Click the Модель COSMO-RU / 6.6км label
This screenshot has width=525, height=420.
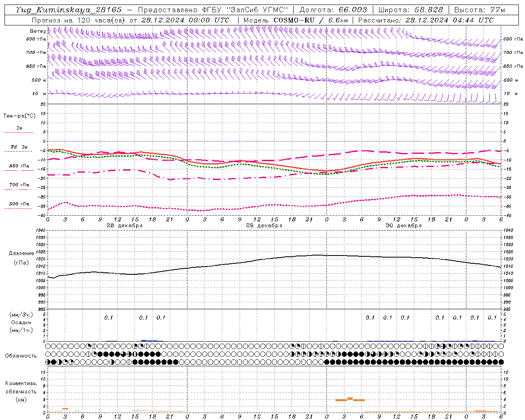point(296,20)
